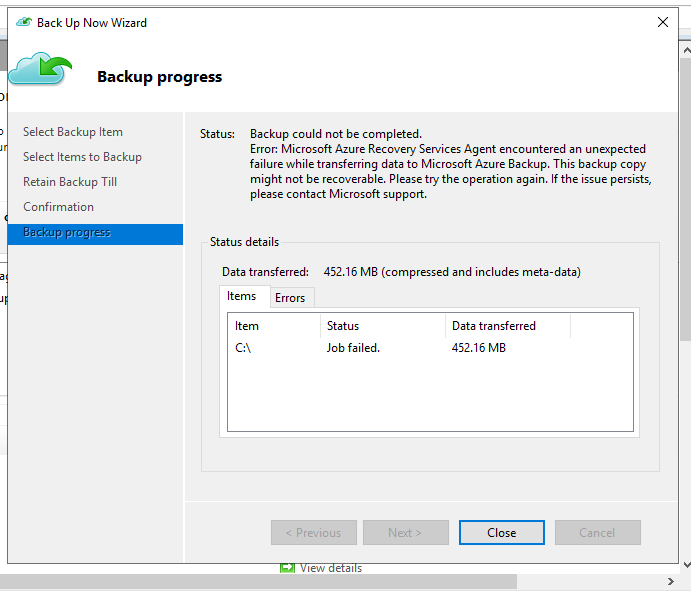This screenshot has height=592, width=691.
Task: Select the C:\ item row
Action: click(430, 348)
